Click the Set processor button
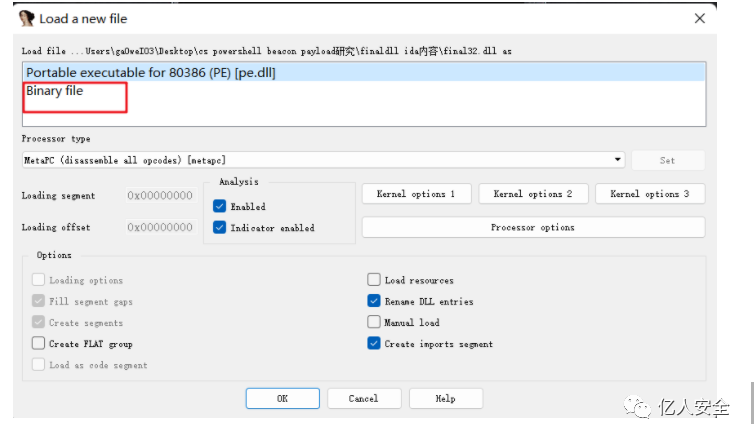 tap(667, 160)
